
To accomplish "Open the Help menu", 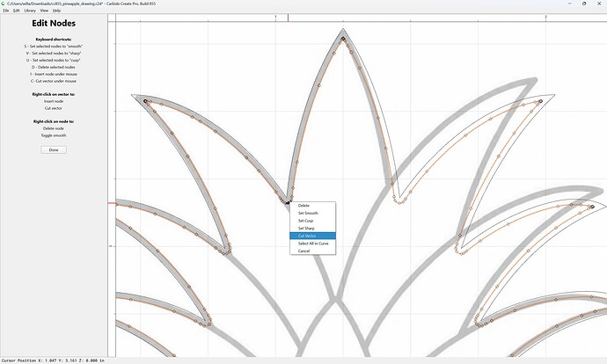I will click(x=56, y=11).
